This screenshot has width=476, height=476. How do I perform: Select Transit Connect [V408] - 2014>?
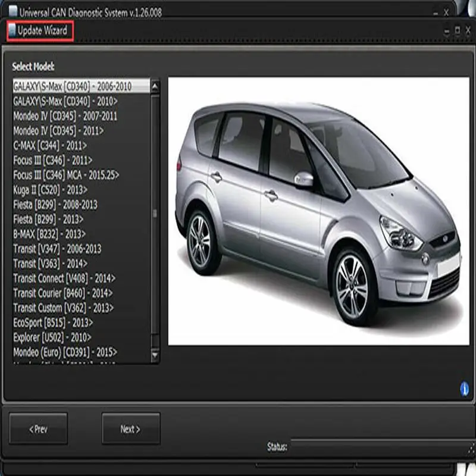tap(81, 278)
